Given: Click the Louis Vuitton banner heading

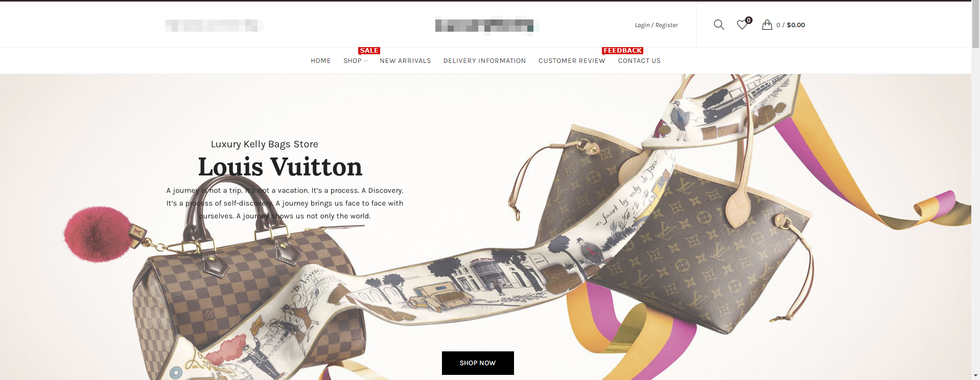Looking at the screenshot, I should point(280,167).
